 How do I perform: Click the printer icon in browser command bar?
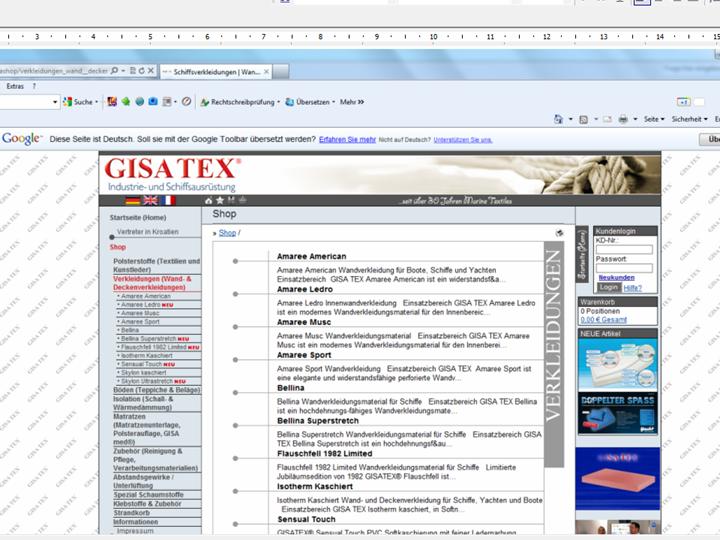coord(622,119)
